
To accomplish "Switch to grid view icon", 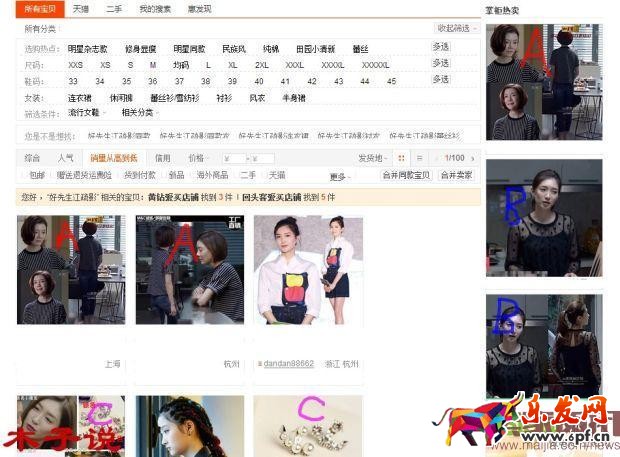I will 401,159.
